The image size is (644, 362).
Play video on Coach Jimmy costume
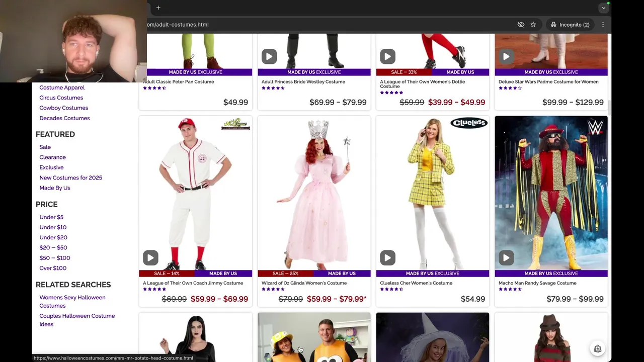pyautogui.click(x=150, y=258)
